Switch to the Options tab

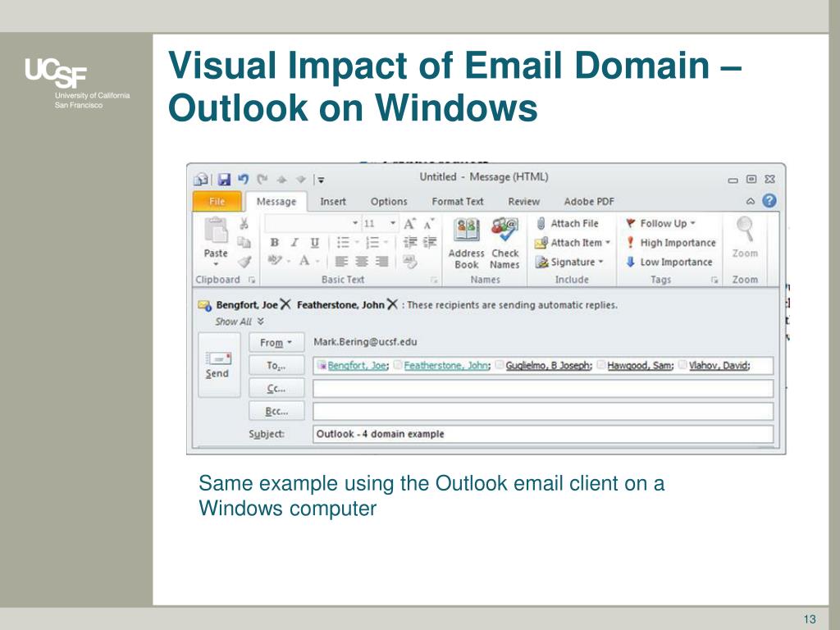coord(389,202)
